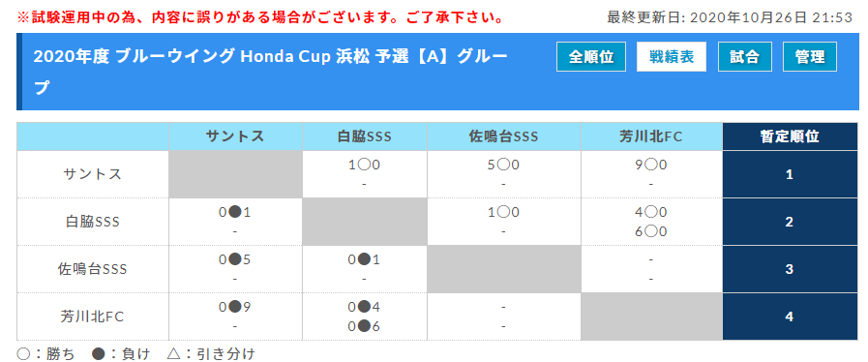Screen dimensions: 868x362
Task: Open the 管理 admin page
Action: coord(809,57)
